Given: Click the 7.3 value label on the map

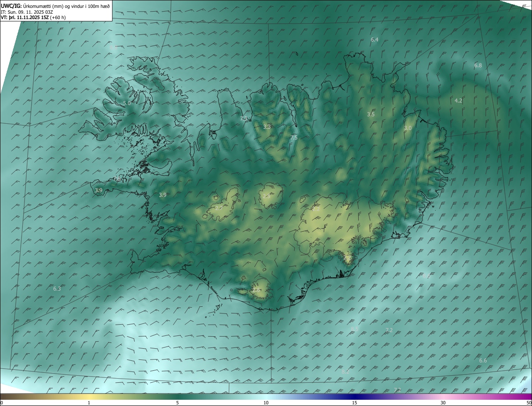Looking at the screenshot, I should [244, 118].
